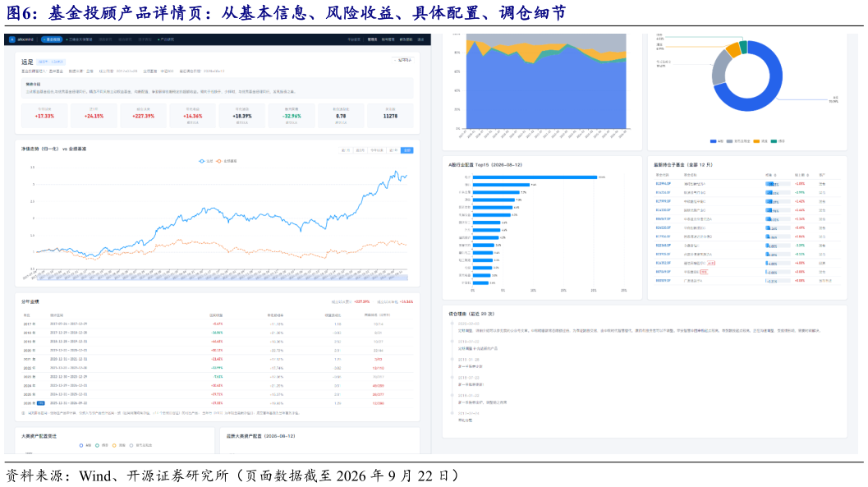Screen dimensions: 868x487
Task: Click the 0.78 ratio card
Action: tap(341, 116)
